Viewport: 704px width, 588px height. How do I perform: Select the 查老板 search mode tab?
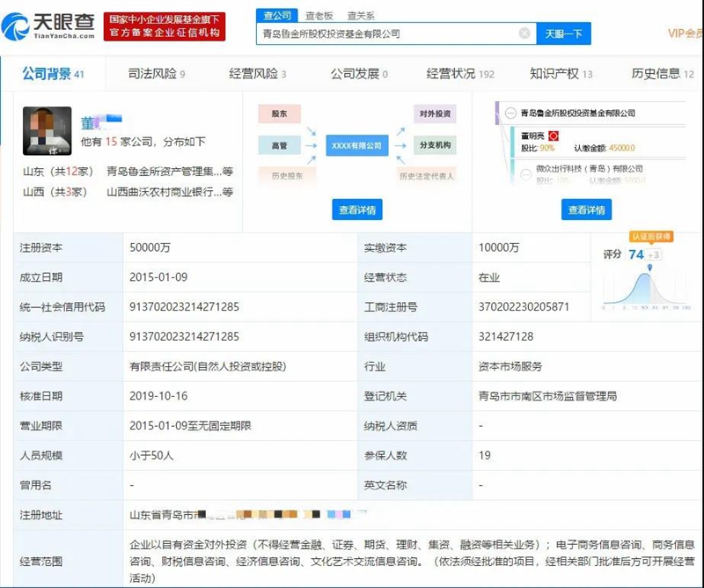point(319,16)
